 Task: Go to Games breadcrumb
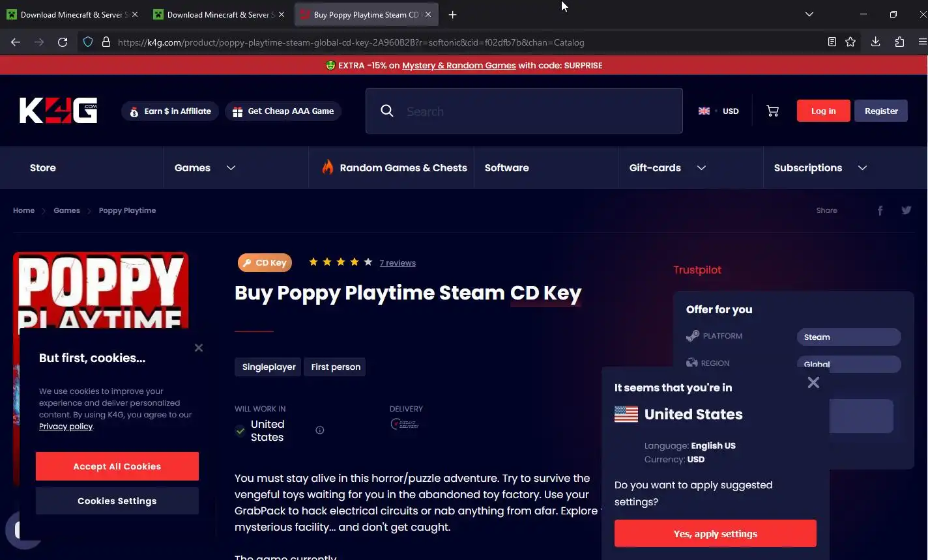coord(66,210)
